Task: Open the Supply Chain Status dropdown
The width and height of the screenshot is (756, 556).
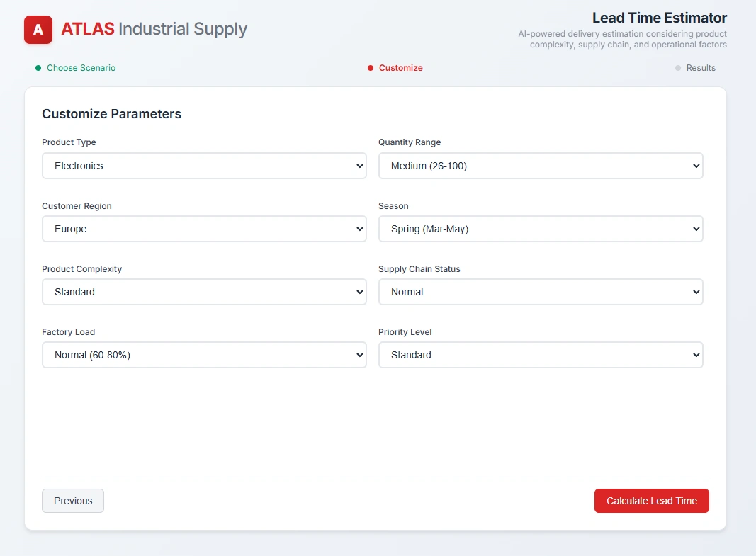Action: pyautogui.click(x=541, y=292)
